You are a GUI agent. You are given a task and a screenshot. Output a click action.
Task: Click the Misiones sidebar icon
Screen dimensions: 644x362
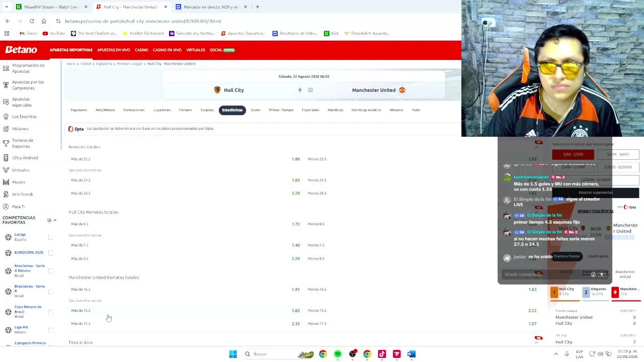point(6,129)
